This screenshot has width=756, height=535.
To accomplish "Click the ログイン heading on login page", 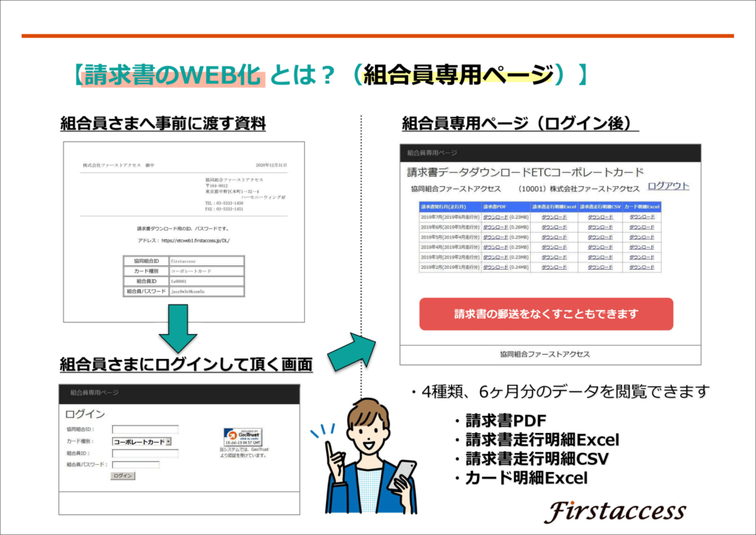I will tap(85, 415).
